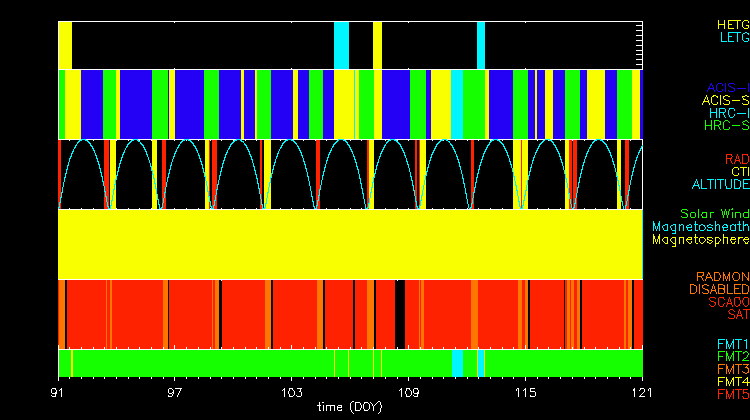
Task: Click the 115 tick label on time axis
Action: tap(525, 390)
